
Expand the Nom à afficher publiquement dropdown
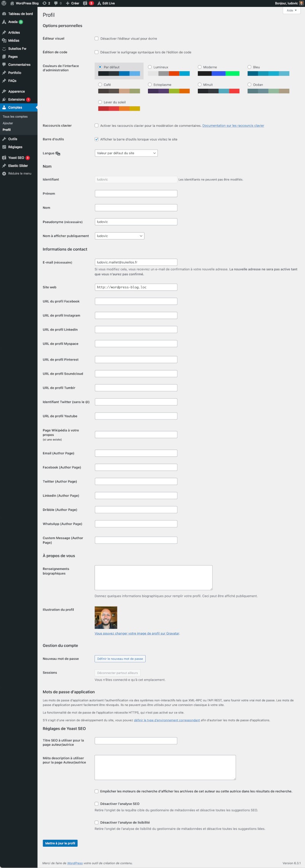coord(119,236)
